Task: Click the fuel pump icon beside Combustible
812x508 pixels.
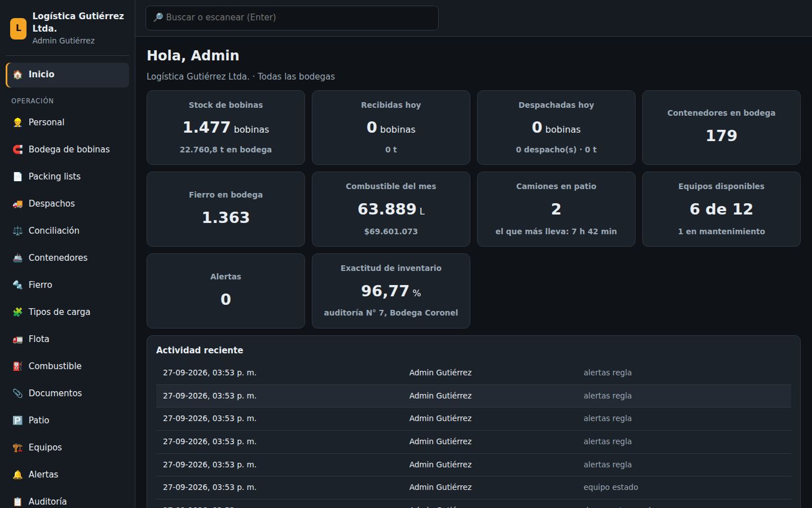Action: pos(17,366)
